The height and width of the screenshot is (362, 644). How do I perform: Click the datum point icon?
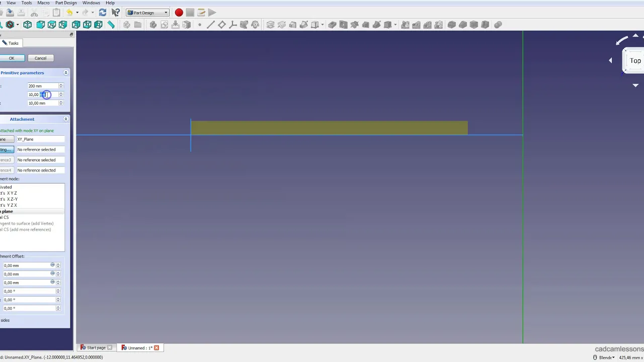click(x=200, y=25)
